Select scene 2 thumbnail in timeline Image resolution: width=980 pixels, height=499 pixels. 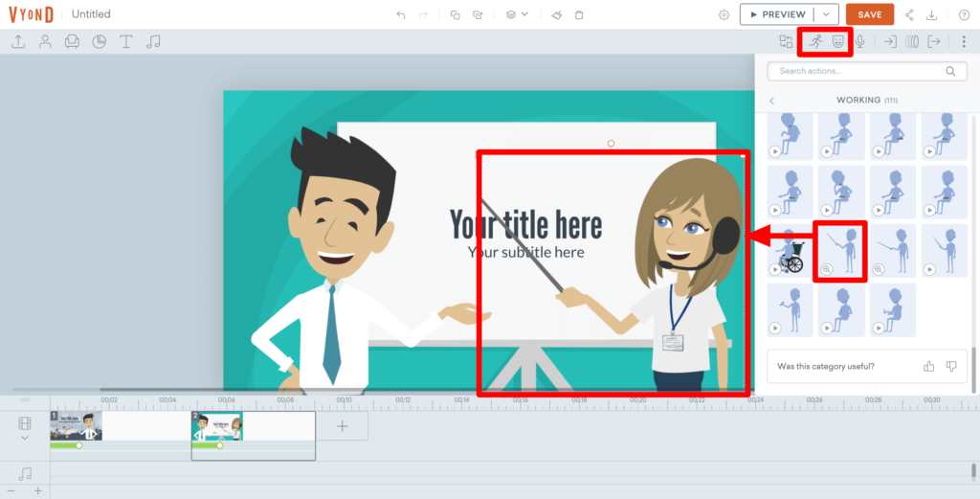pyautogui.click(x=217, y=426)
